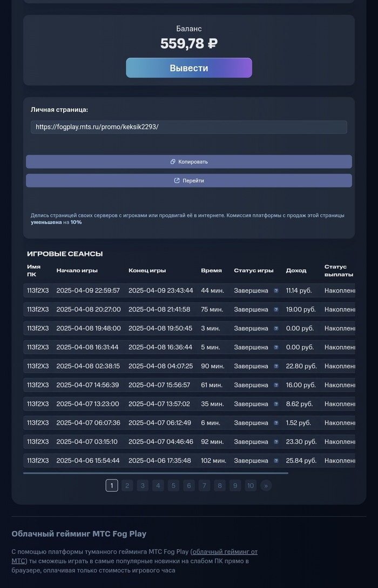Click the horizontal scrollbar under sessions table

156,473
